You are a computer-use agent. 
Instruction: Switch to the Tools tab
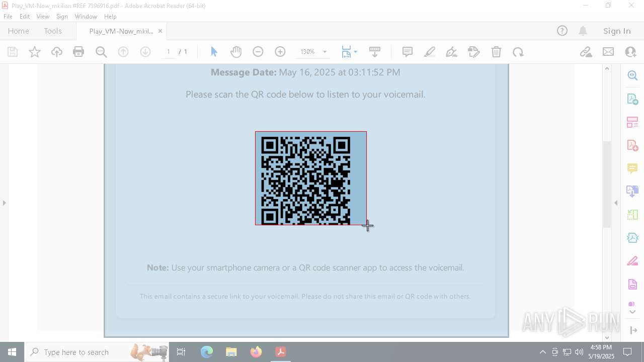click(53, 31)
